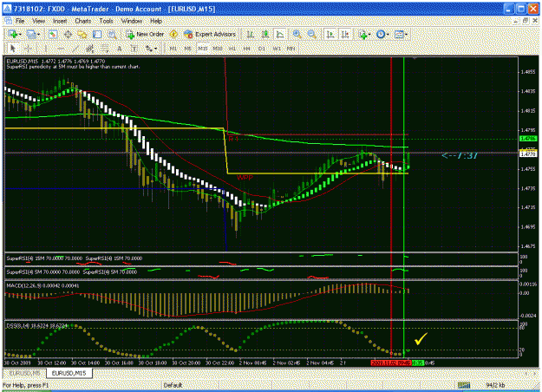This screenshot has width=542, height=392.
Task: Toggle the Expert Advisors button
Action: [210, 34]
